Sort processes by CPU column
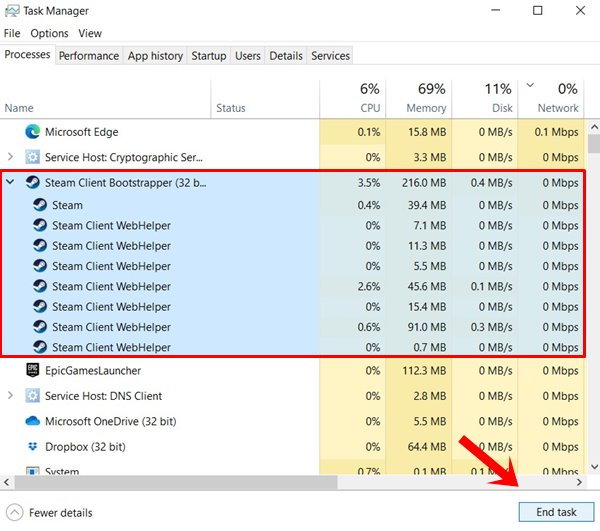The image size is (600, 531). 352,99
